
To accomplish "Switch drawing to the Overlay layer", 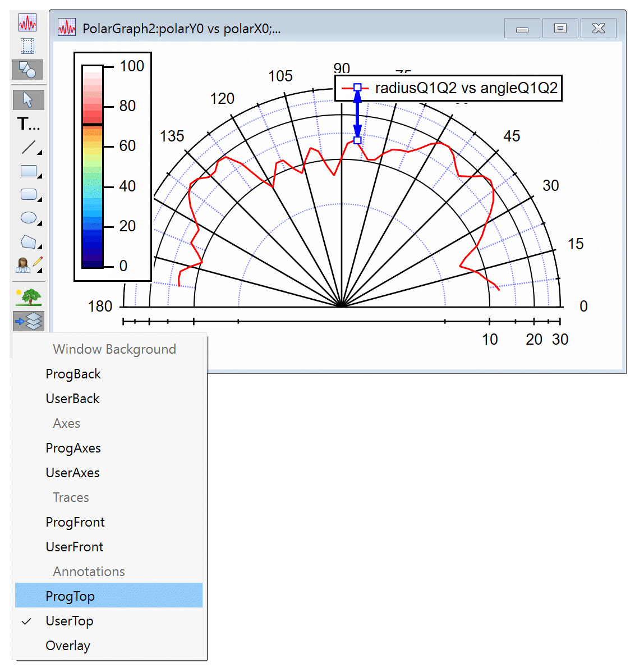I will point(67,646).
